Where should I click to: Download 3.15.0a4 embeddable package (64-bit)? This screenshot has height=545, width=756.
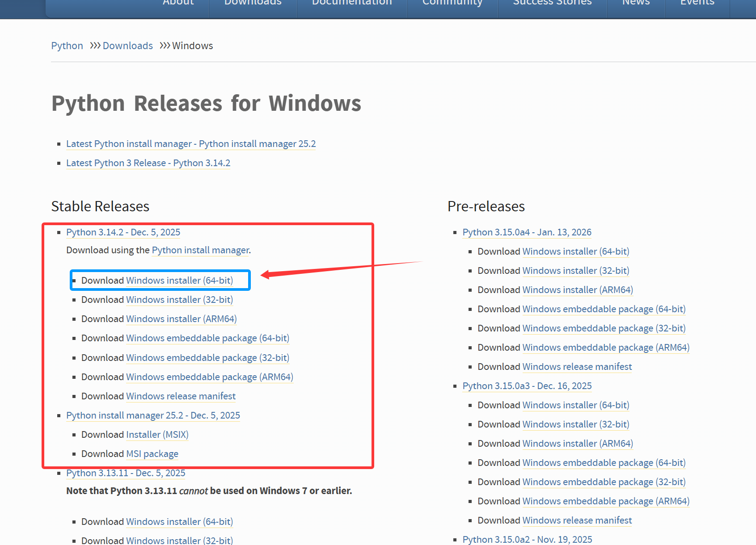pyautogui.click(x=604, y=309)
